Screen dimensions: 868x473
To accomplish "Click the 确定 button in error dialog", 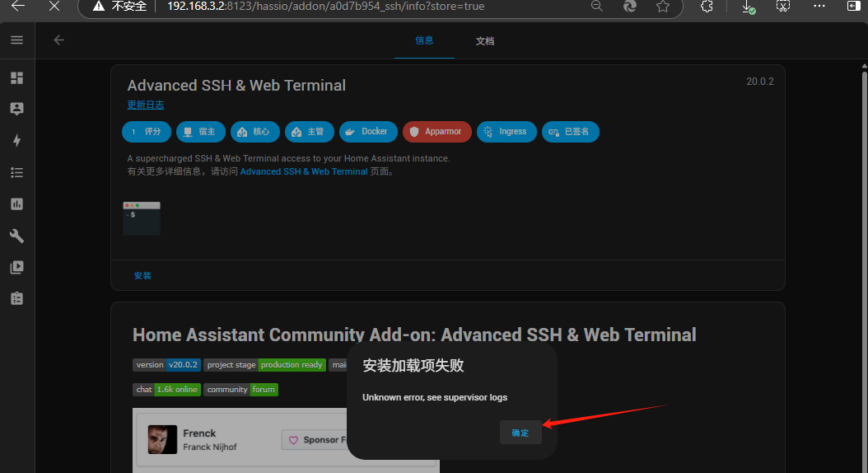I will click(520, 433).
